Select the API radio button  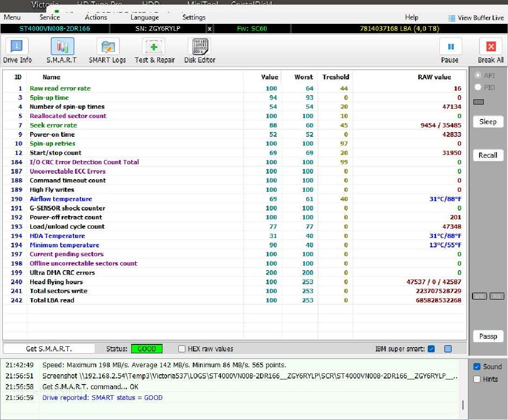point(478,75)
